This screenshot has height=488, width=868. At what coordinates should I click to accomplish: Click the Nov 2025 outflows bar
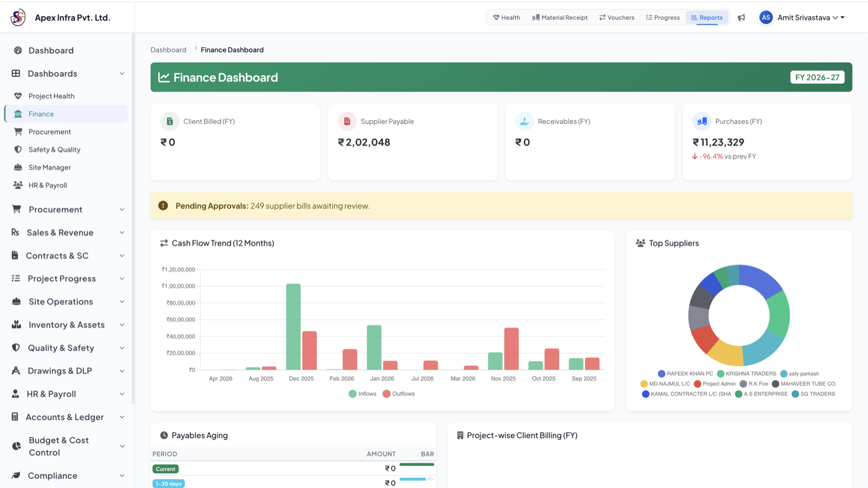(511, 349)
